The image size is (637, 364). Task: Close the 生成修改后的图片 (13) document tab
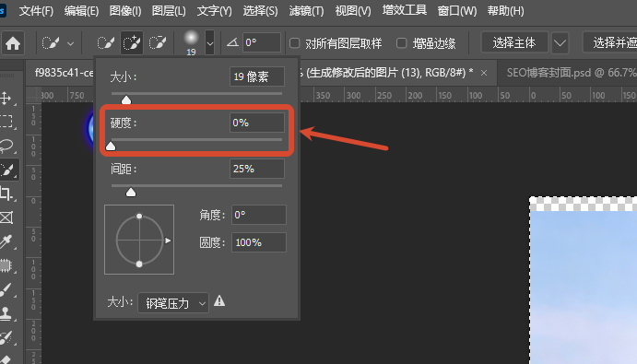coord(484,73)
